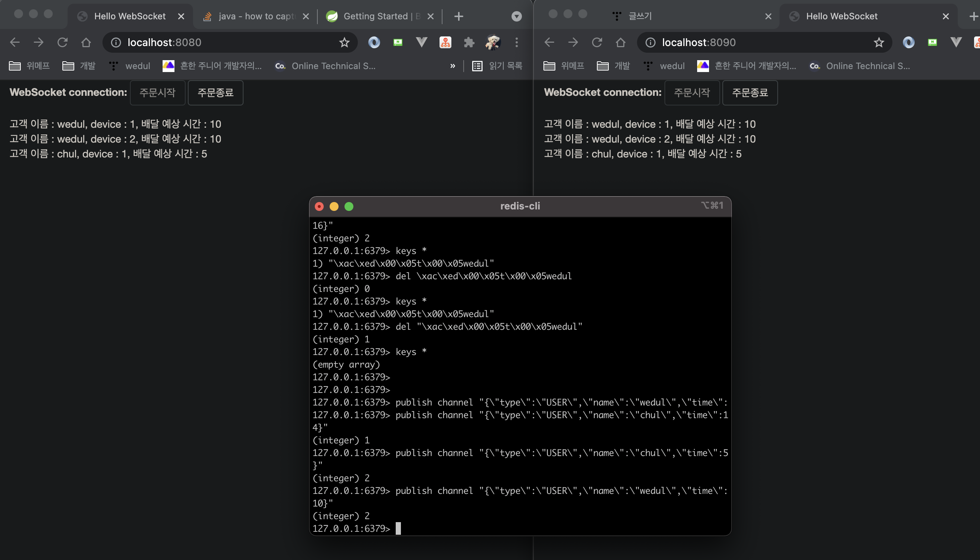The height and width of the screenshot is (560, 980).
Task: Reload the localhost:8080 page
Action: [62, 42]
